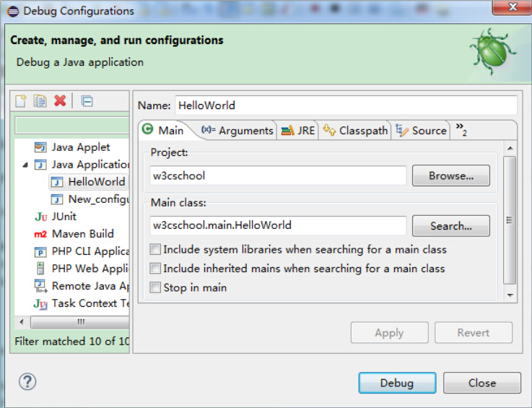The height and width of the screenshot is (408, 532).
Task: Enable Include system libraries checkbox
Action: [155, 249]
